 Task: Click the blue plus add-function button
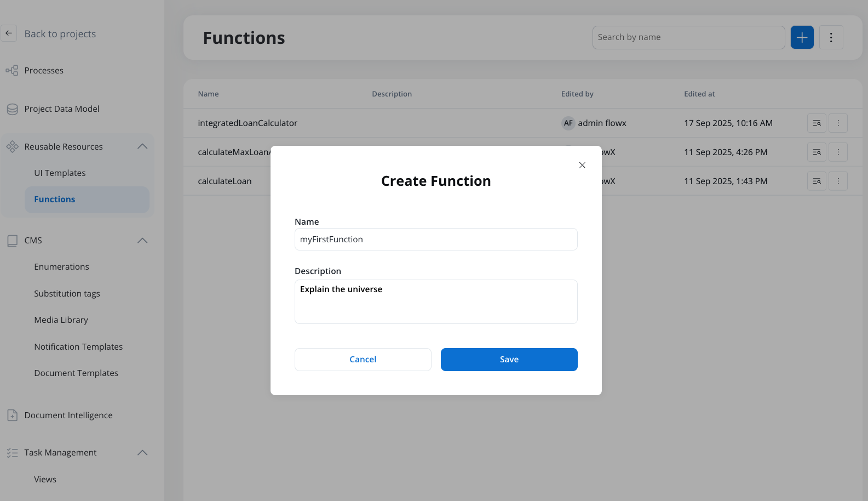pyautogui.click(x=802, y=37)
